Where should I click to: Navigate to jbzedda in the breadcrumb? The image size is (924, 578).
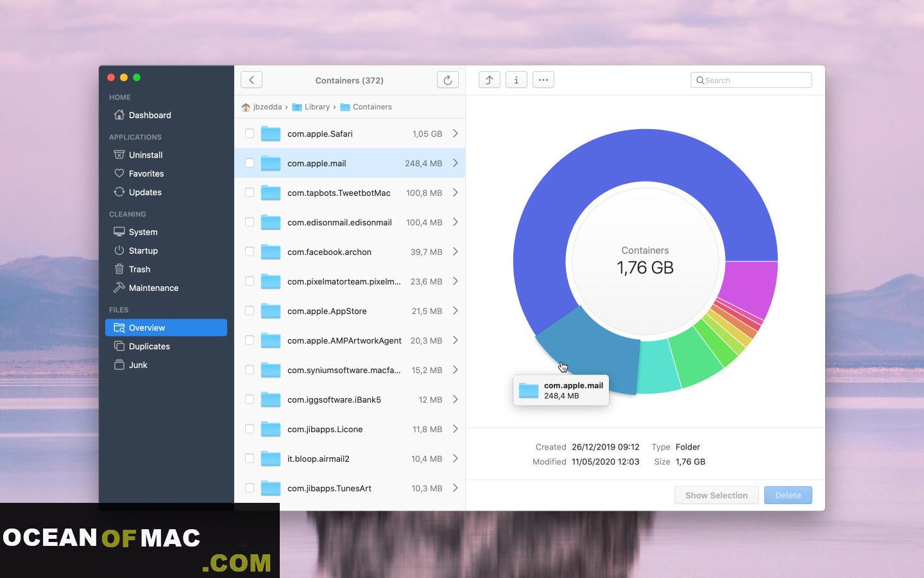pyautogui.click(x=268, y=107)
